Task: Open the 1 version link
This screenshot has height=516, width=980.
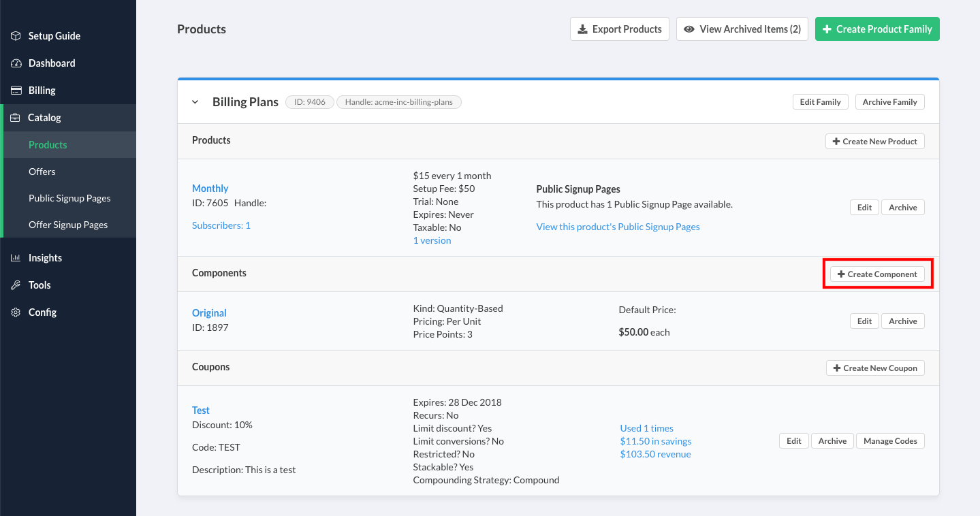Action: point(432,240)
